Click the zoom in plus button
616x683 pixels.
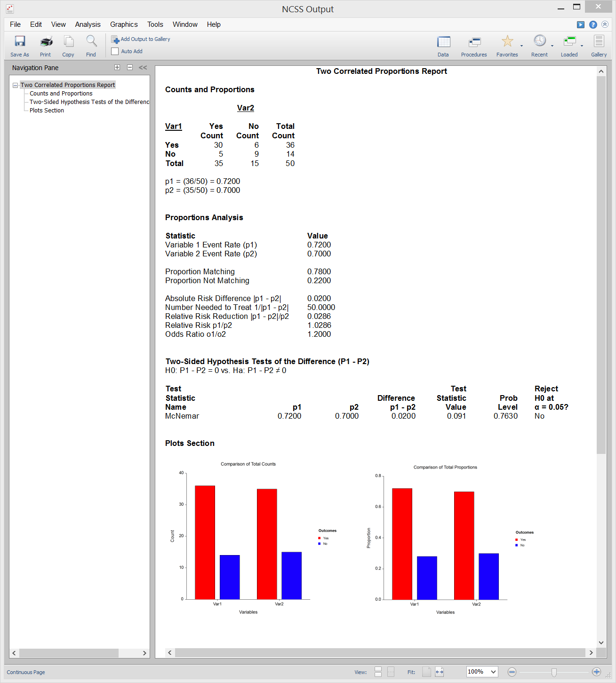point(596,672)
